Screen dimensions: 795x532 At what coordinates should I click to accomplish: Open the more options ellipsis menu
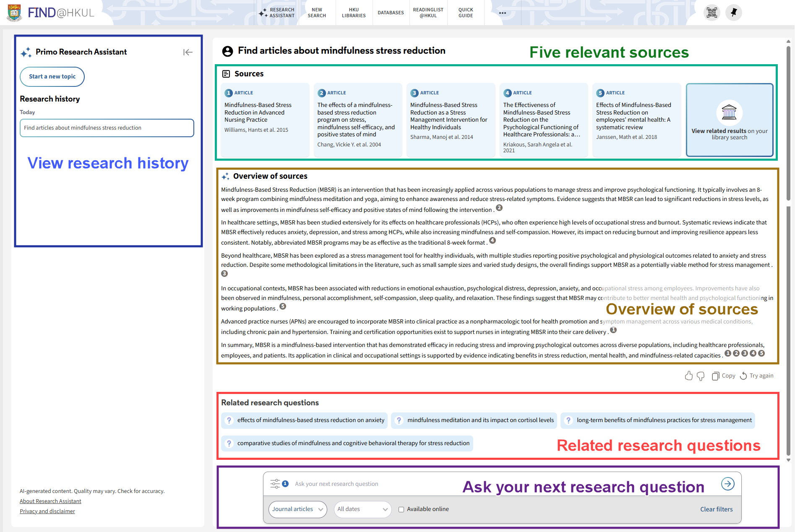coord(503,13)
